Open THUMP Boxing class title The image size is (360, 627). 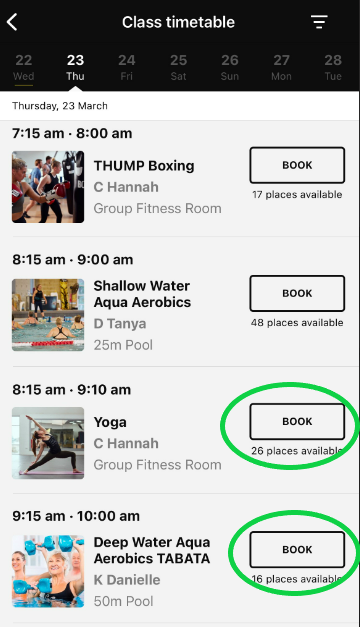pos(144,166)
